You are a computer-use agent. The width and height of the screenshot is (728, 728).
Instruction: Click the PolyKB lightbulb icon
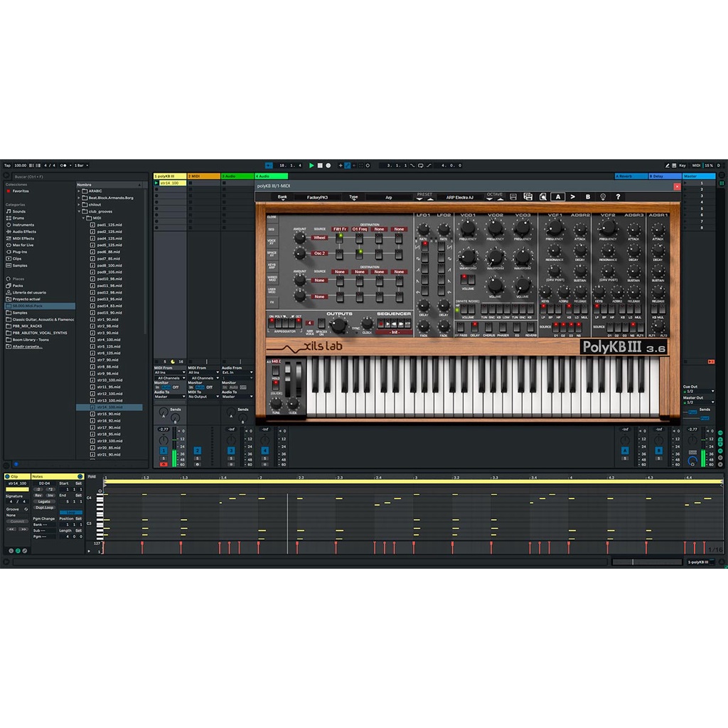(x=603, y=197)
